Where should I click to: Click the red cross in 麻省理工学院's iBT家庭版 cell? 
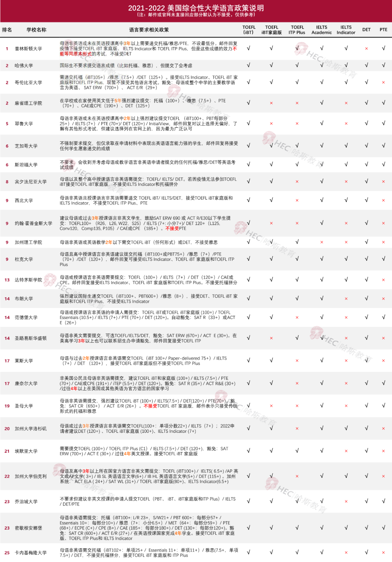click(271, 103)
